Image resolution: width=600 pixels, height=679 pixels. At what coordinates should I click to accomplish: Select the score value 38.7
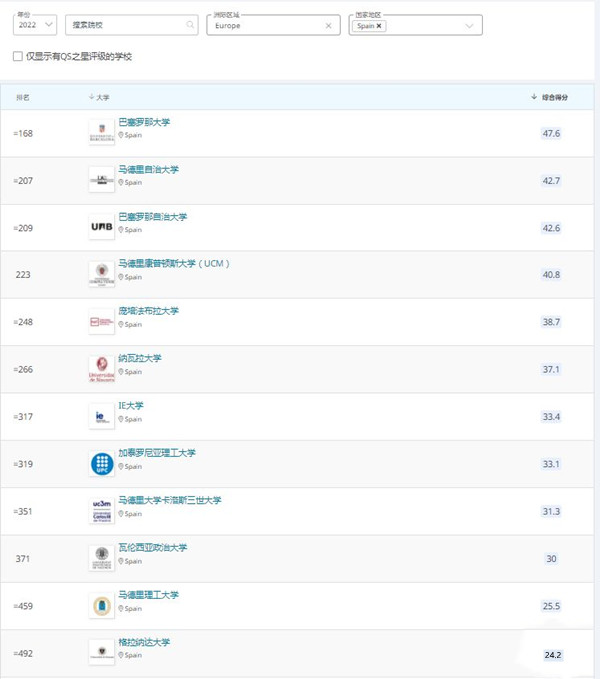[x=551, y=322]
